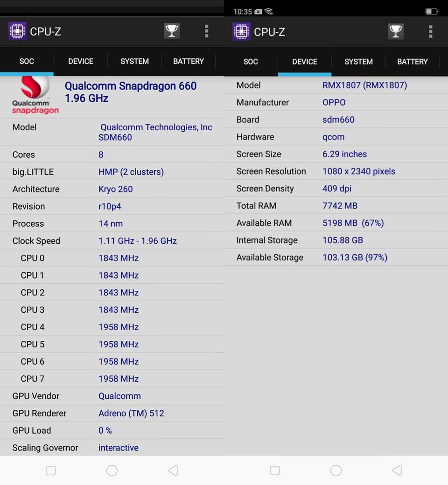The image size is (448, 485).
Task: Tap CPU-Z app logo in right screen
Action: (x=241, y=32)
